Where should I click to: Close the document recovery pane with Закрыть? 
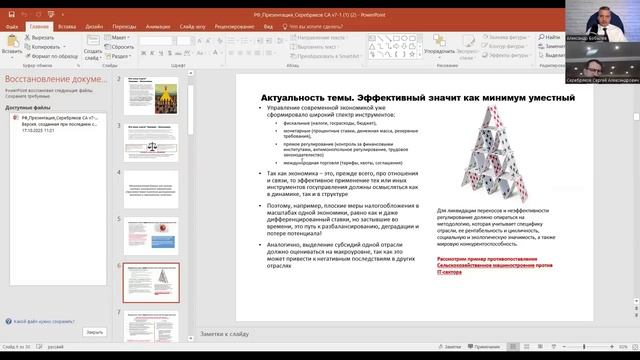click(94, 332)
